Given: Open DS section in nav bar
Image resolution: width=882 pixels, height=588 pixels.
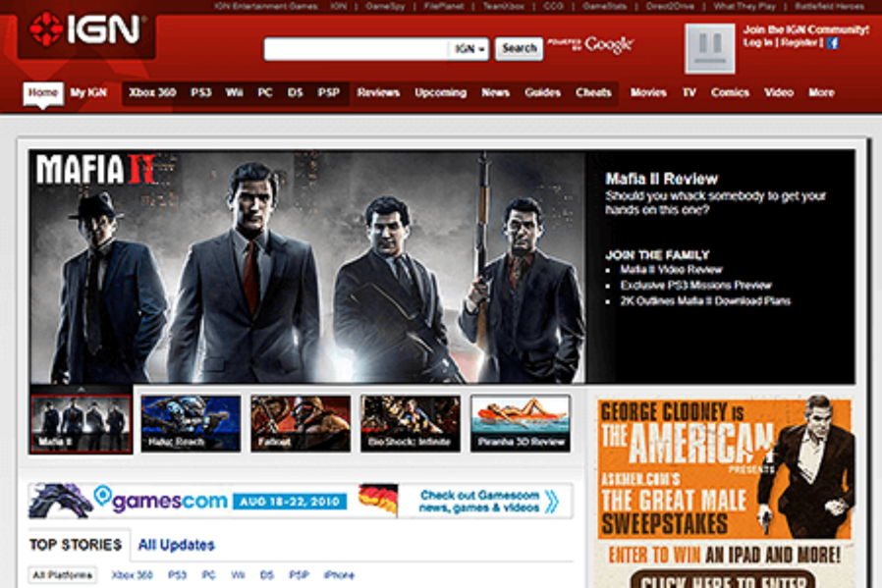Looking at the screenshot, I should pos(296,92).
